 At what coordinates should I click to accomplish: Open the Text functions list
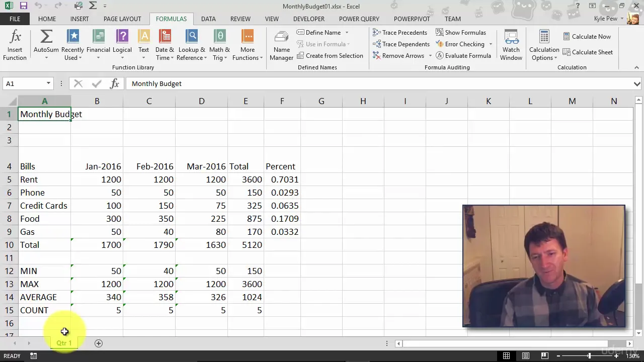[x=144, y=45]
